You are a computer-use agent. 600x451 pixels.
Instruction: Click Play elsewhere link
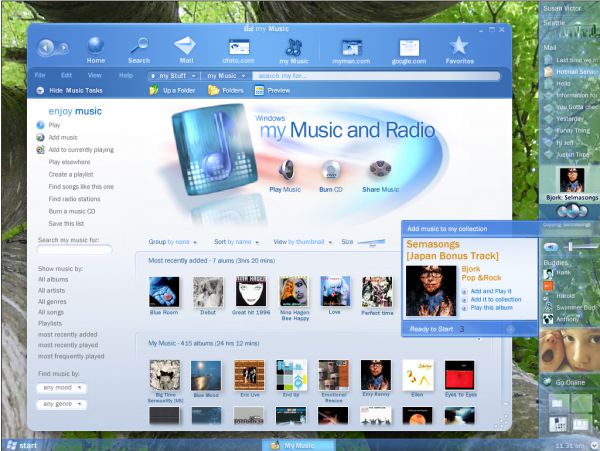tap(69, 162)
